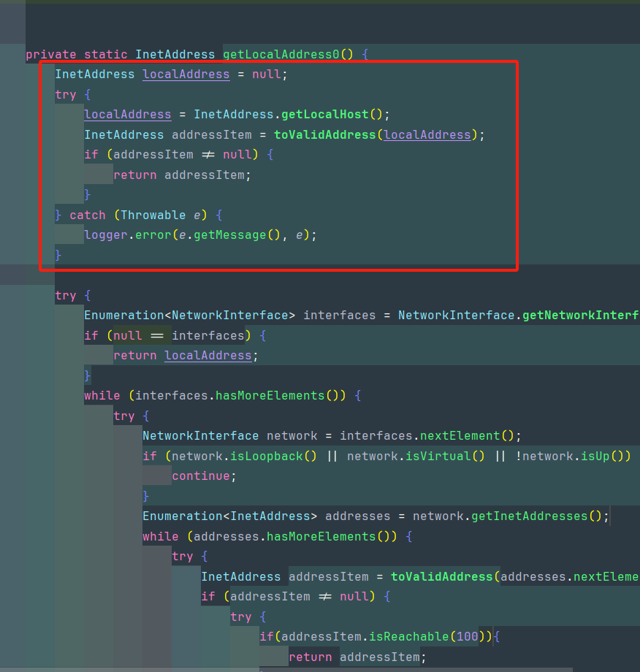The image size is (640, 672).
Task: Click the static keyword in the method signature
Action: tap(105, 55)
